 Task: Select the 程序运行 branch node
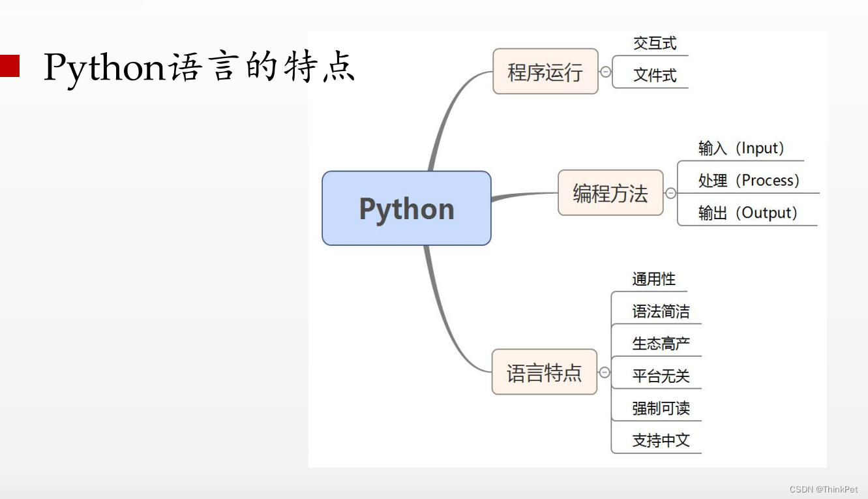[x=545, y=71]
